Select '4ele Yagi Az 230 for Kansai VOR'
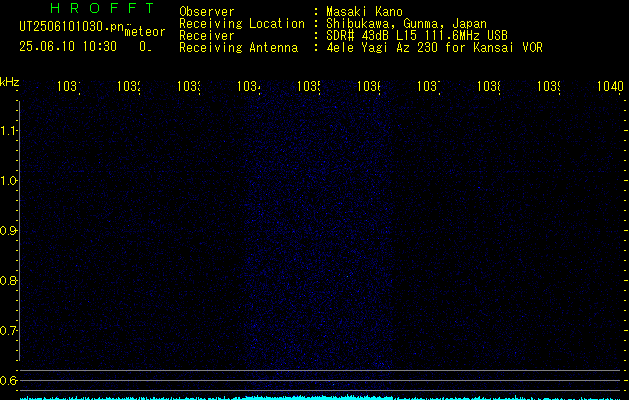The image size is (629, 400). point(434,47)
